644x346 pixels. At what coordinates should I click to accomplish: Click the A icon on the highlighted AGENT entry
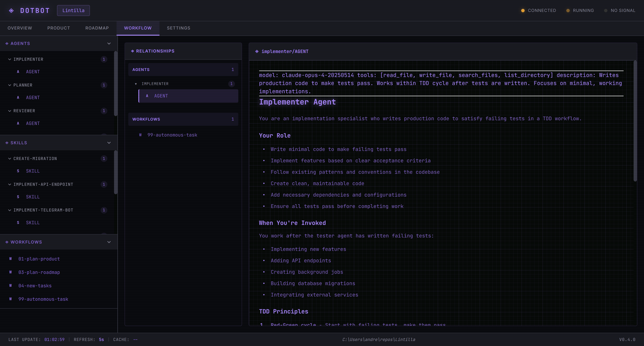(147, 96)
